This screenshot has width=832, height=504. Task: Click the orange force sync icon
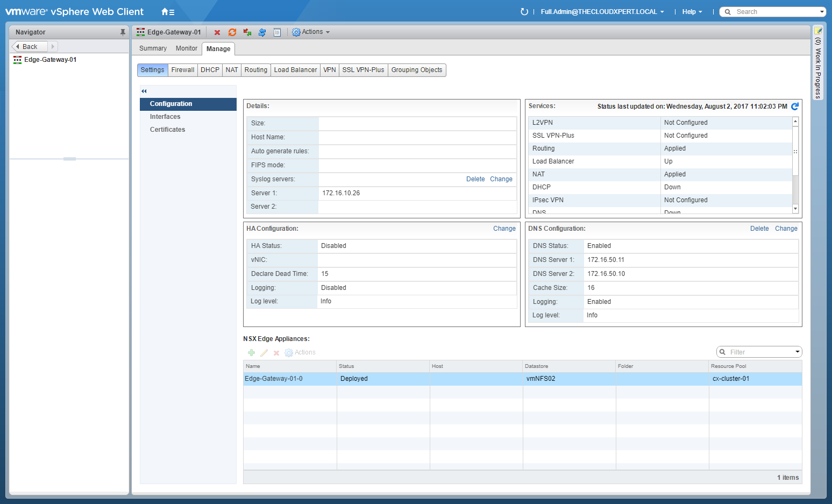point(232,32)
